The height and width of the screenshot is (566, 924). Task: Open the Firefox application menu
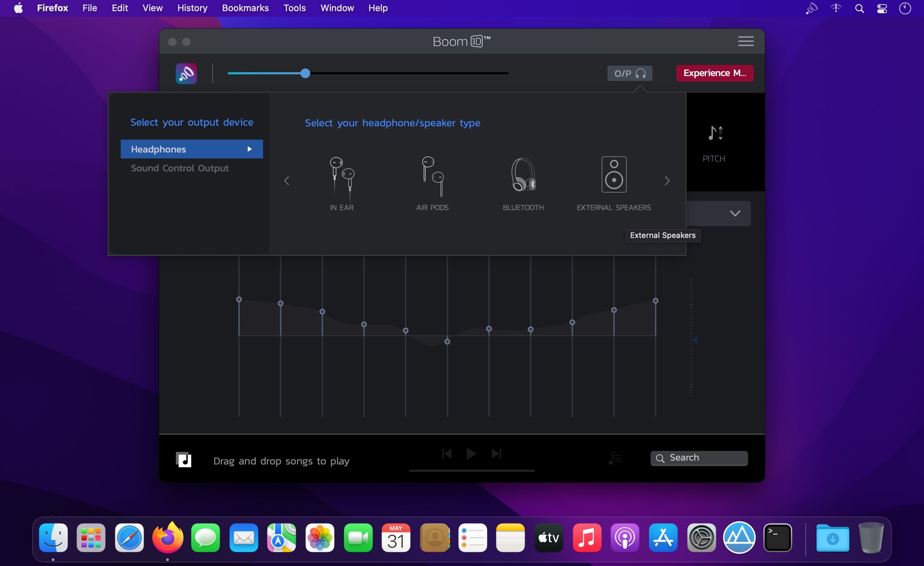coord(52,8)
